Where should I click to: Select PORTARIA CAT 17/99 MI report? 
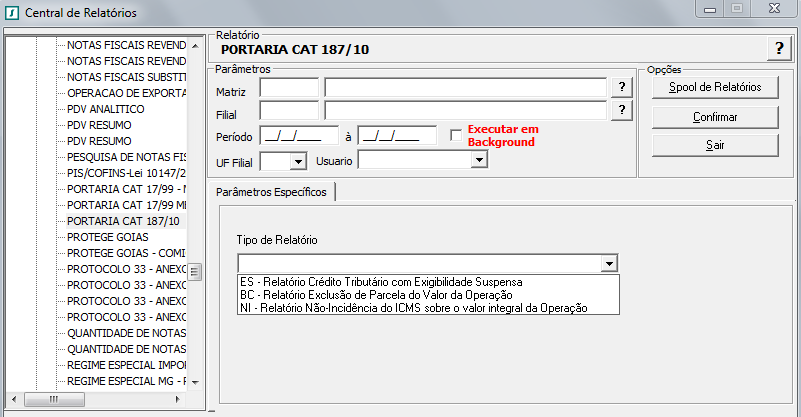(x=126, y=205)
